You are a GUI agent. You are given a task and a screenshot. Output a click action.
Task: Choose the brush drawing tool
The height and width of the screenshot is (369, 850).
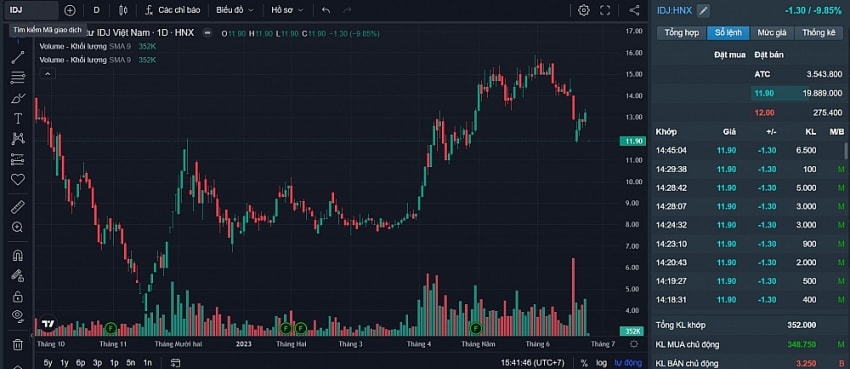(18, 98)
